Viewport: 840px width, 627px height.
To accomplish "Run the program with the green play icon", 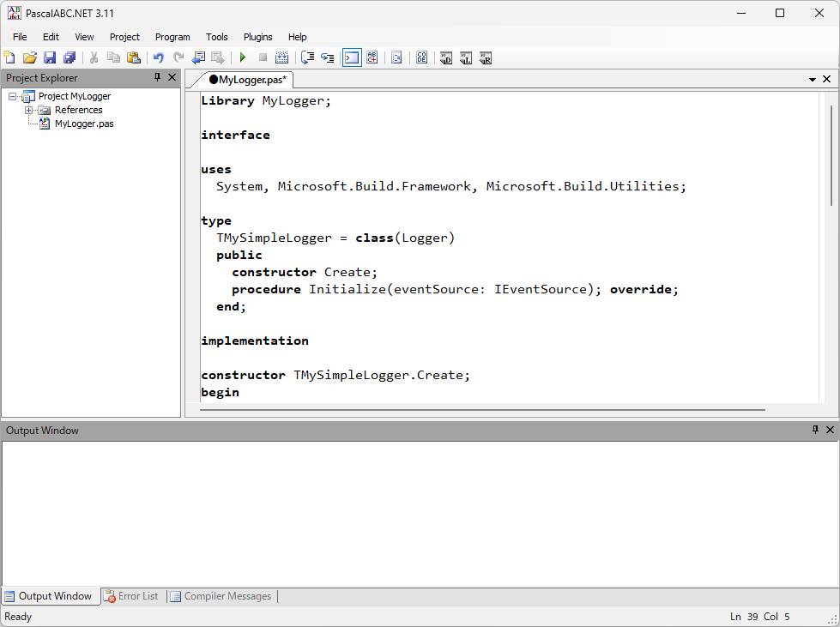I will tap(243, 57).
